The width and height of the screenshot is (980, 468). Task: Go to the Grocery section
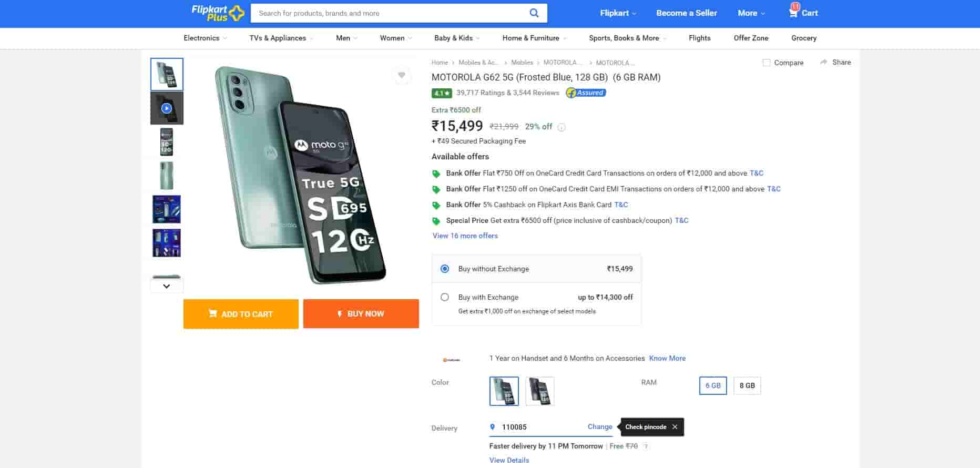804,38
